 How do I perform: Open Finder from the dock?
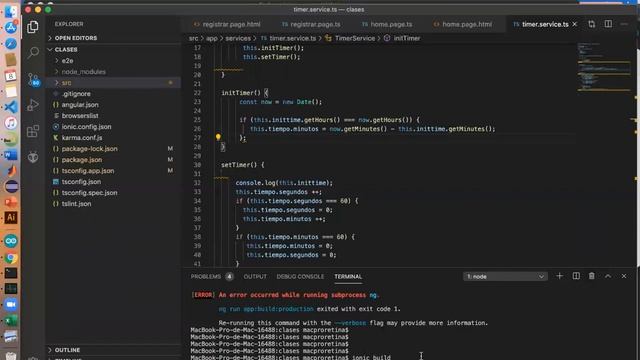coord(11,11)
